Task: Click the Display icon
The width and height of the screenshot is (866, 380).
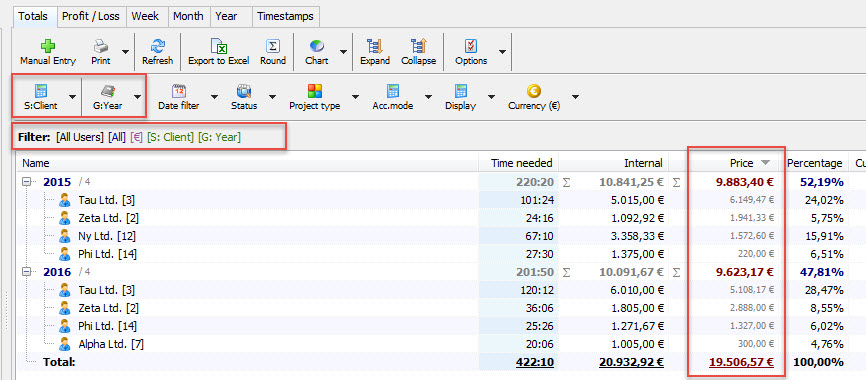Action: pos(461,91)
